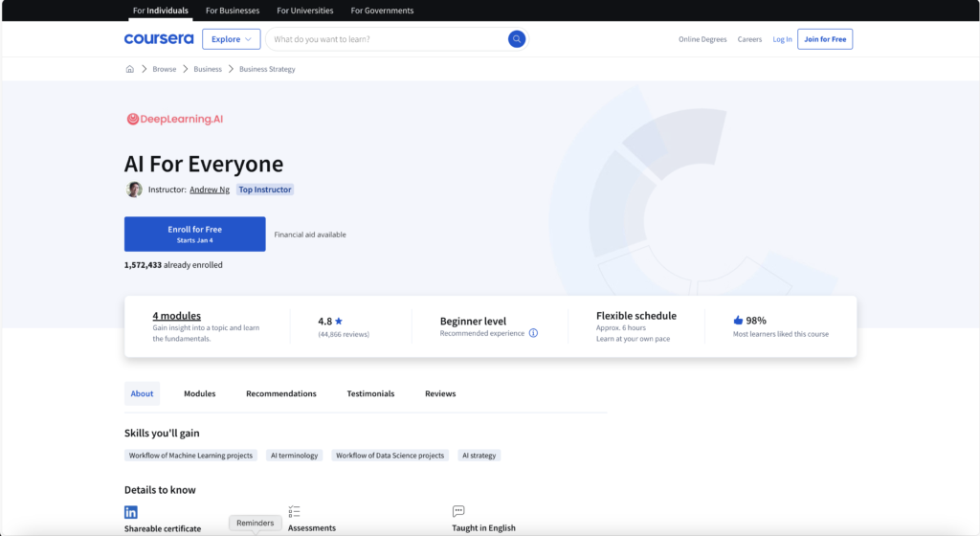Click the DeepLearning.AI logo
The image size is (980, 536).
[x=175, y=120]
